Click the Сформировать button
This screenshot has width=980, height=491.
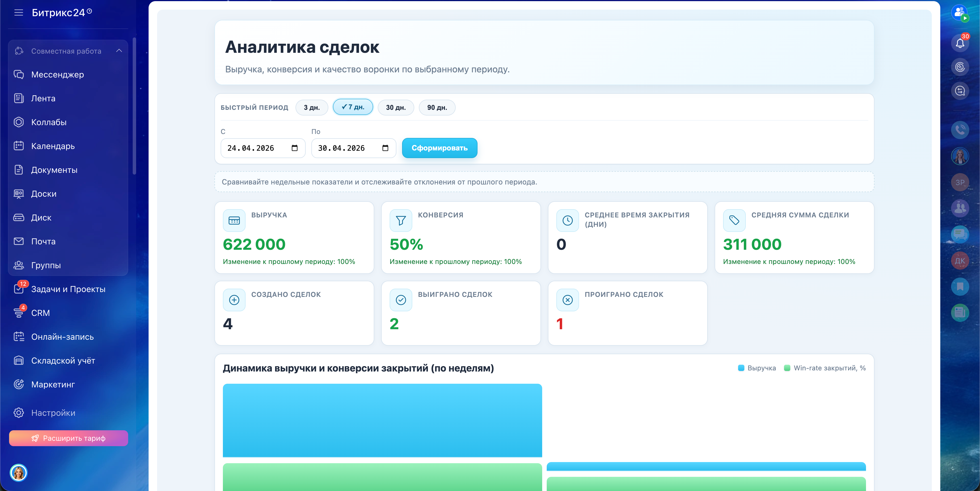(440, 148)
